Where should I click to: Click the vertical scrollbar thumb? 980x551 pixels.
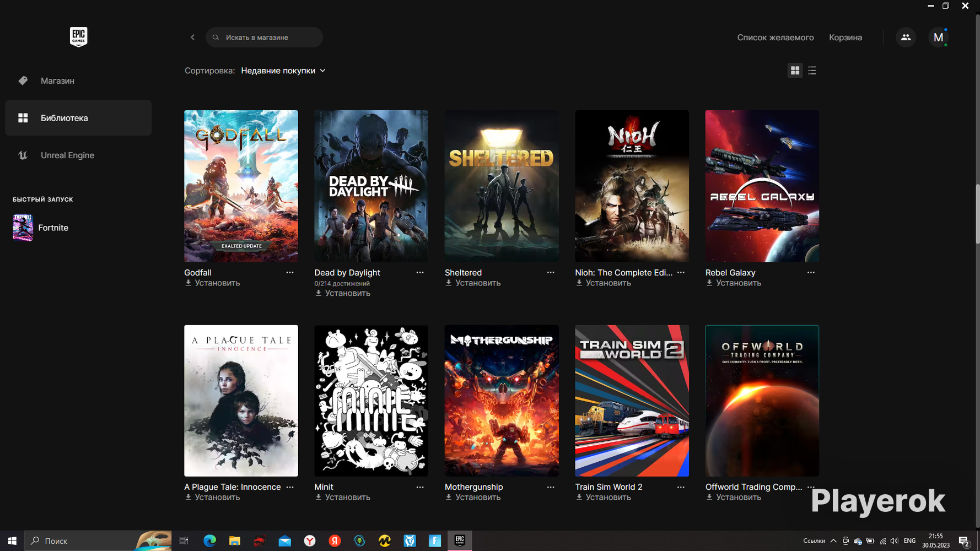tap(977, 214)
